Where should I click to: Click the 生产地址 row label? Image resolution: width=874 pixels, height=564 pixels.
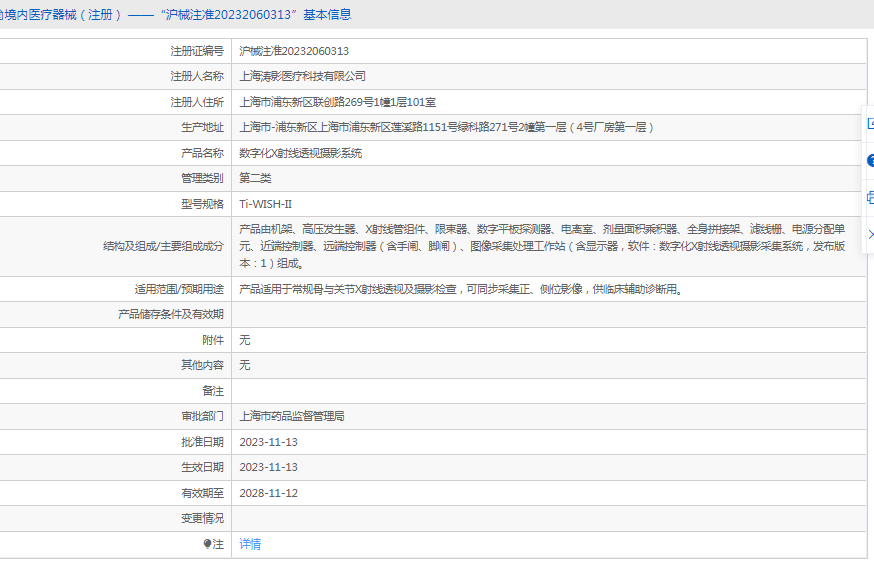(202, 128)
